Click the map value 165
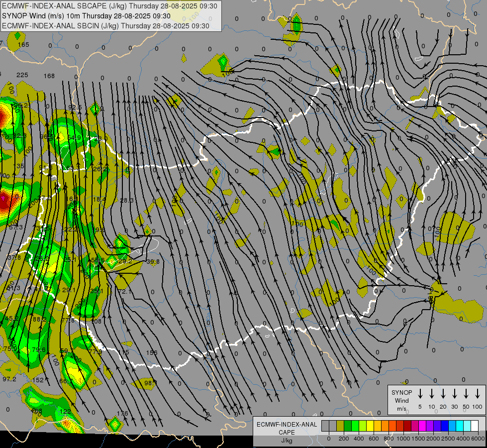Viewport: 487px width, 448px height. (23, 44)
